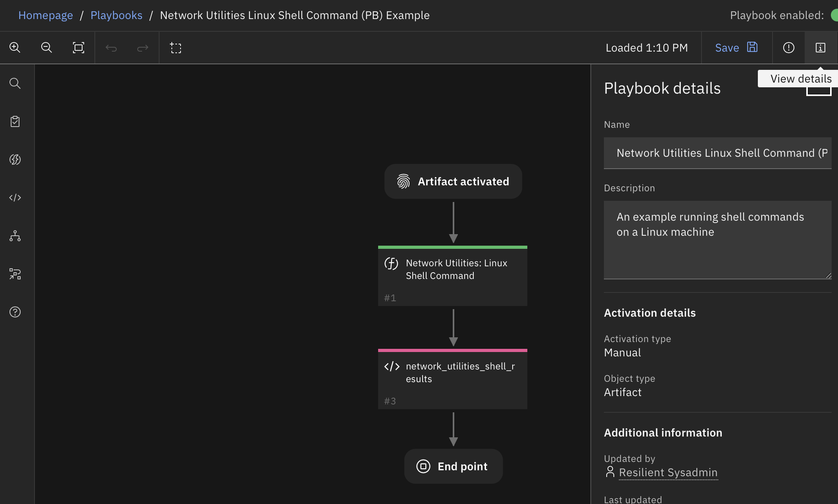Image resolution: width=838 pixels, height=504 pixels.
Task: Click the Homepage breadcrumb link
Action: 46,15
